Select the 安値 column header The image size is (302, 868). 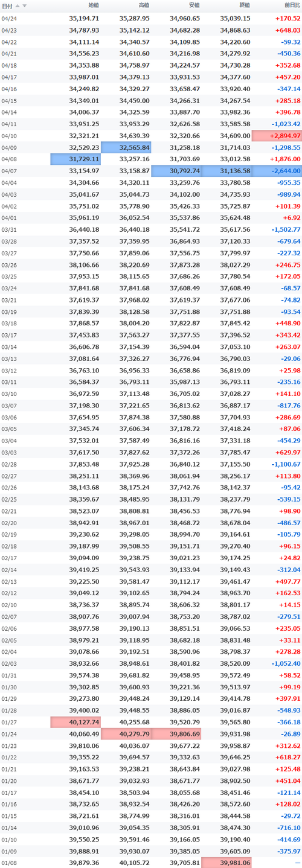[x=194, y=5]
